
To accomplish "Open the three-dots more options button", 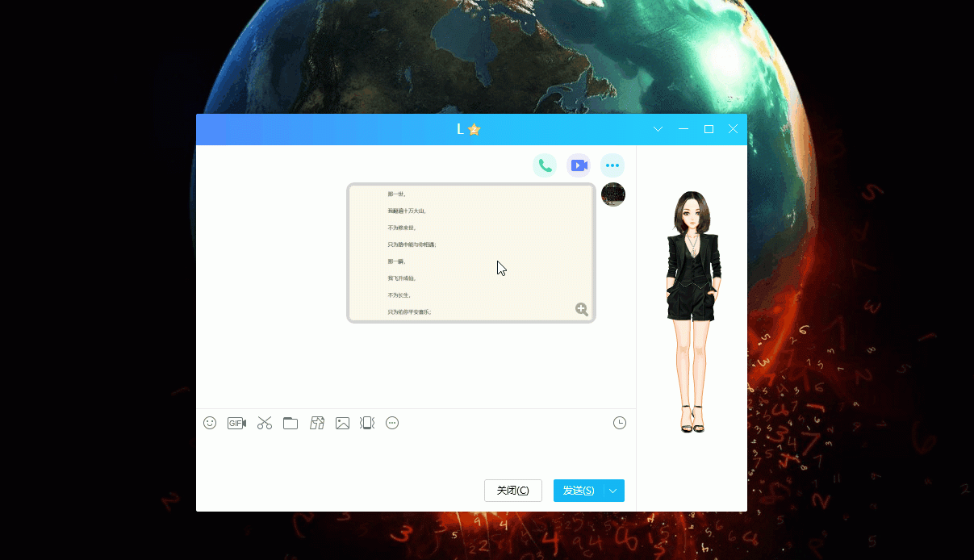I will coord(612,165).
